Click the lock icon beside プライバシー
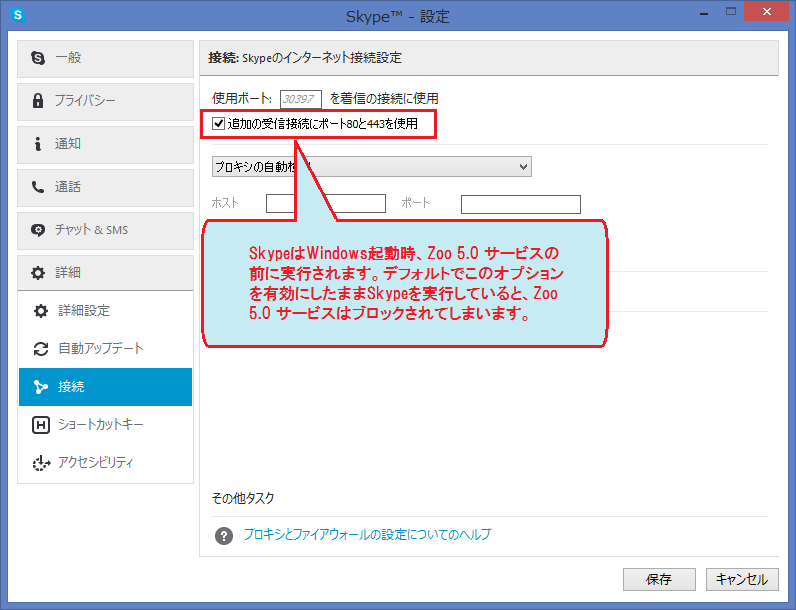The width and height of the screenshot is (796, 610). 38,100
